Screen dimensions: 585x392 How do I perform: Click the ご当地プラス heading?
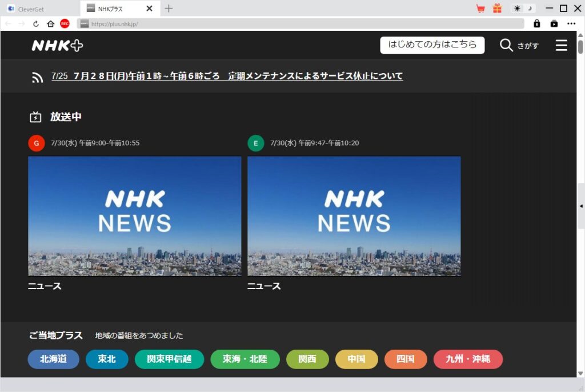pyautogui.click(x=56, y=335)
